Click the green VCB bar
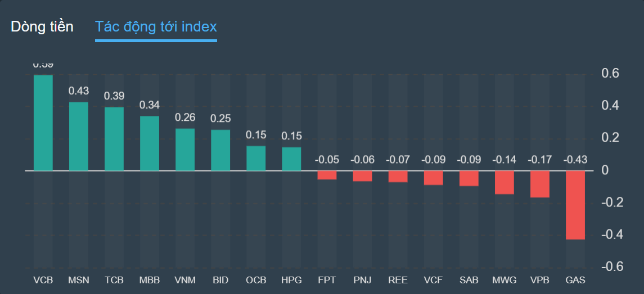 click(x=43, y=123)
